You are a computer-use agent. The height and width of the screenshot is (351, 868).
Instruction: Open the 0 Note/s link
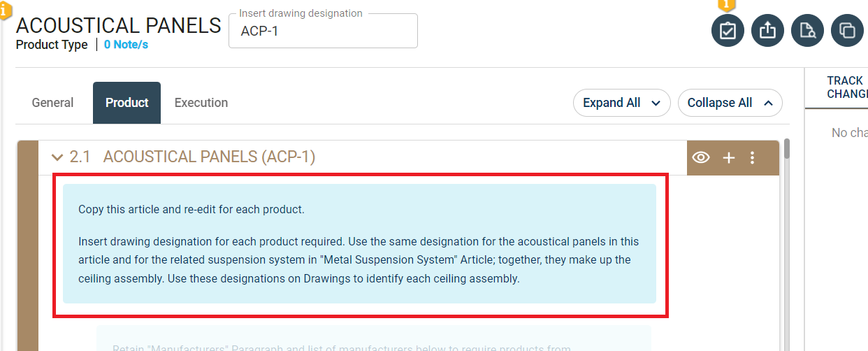(126, 45)
